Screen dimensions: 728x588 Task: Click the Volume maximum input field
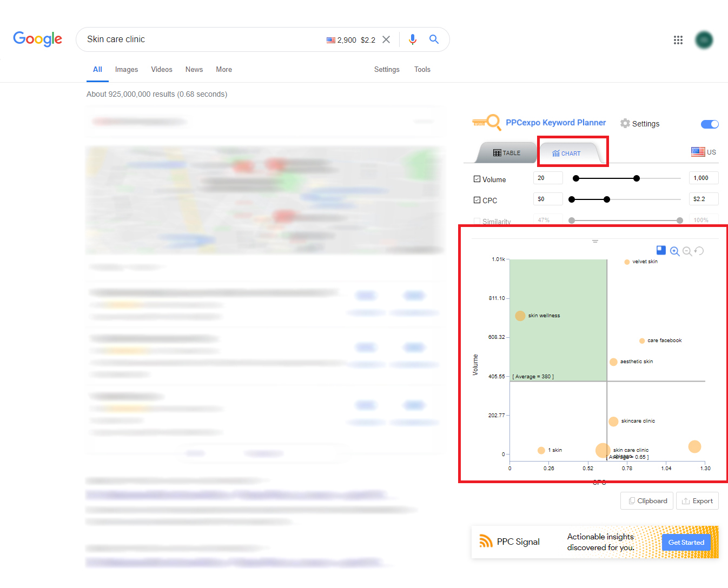(x=704, y=178)
